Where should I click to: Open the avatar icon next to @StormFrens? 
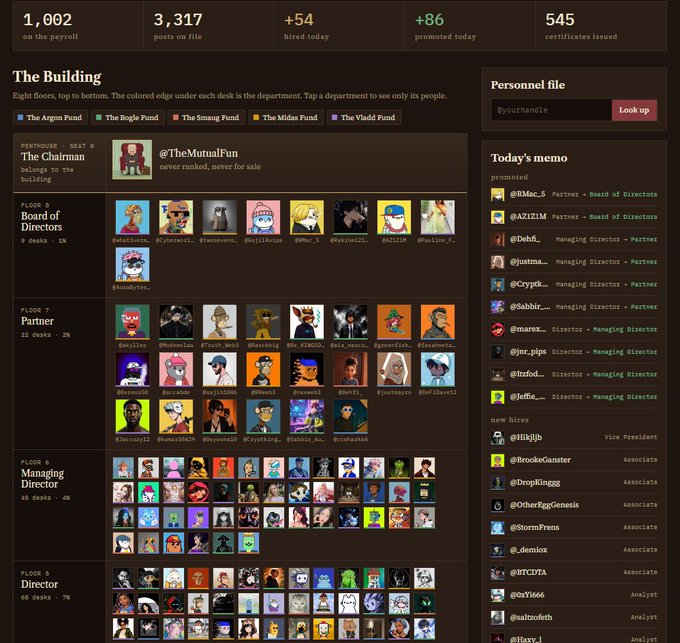click(x=497, y=528)
